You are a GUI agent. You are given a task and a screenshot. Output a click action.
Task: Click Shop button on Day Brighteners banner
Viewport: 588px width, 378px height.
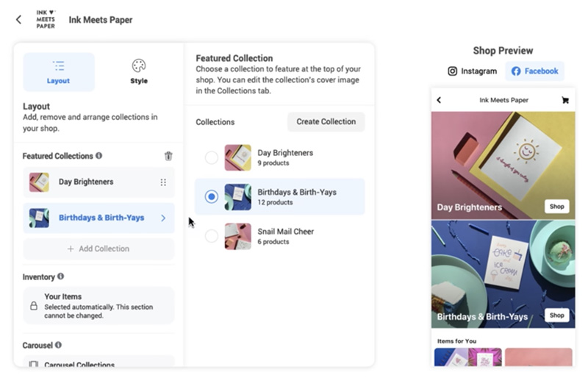click(x=557, y=207)
